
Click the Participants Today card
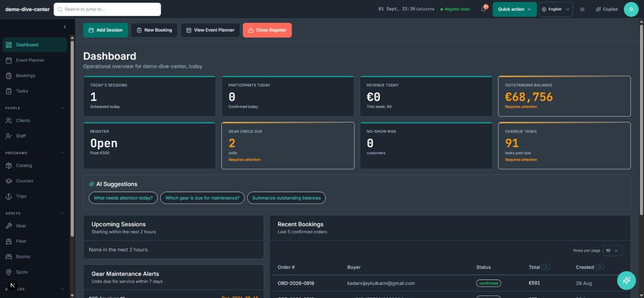[287, 96]
